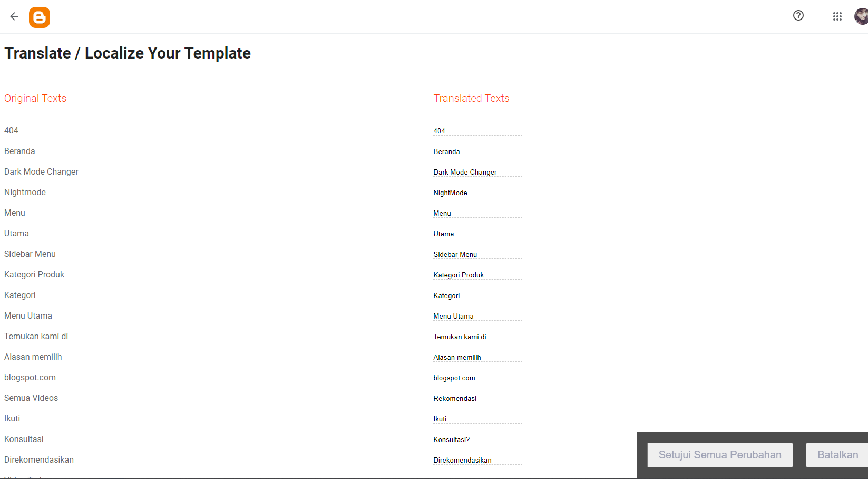Viewport: 868px width, 479px height.
Task: Edit the Dark Mode Changer translation
Action: point(477,172)
